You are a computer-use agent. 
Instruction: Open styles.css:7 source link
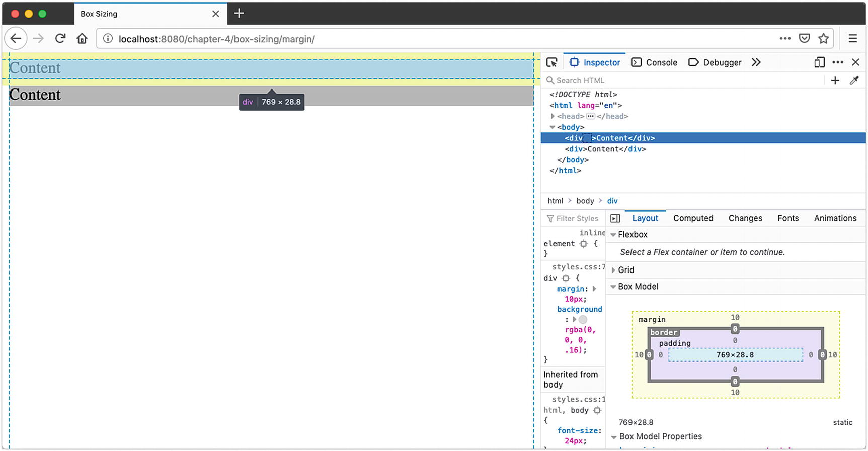[578, 267]
